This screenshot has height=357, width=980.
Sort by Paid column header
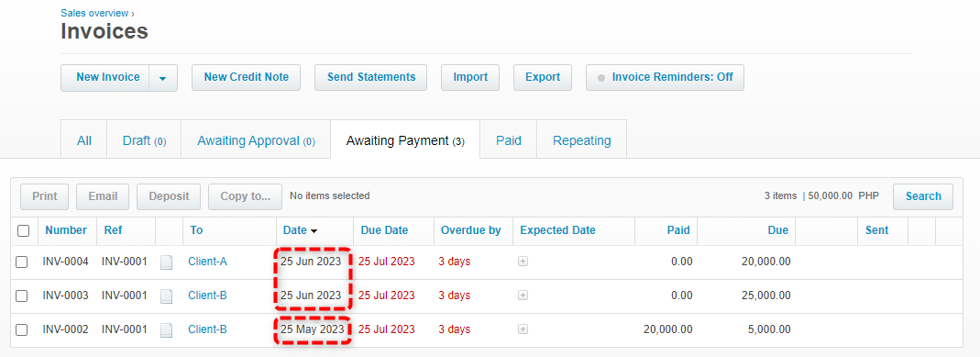click(678, 230)
